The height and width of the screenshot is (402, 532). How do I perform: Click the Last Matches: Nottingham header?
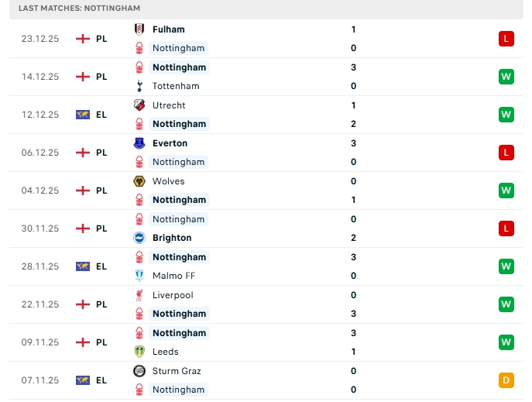click(80, 8)
